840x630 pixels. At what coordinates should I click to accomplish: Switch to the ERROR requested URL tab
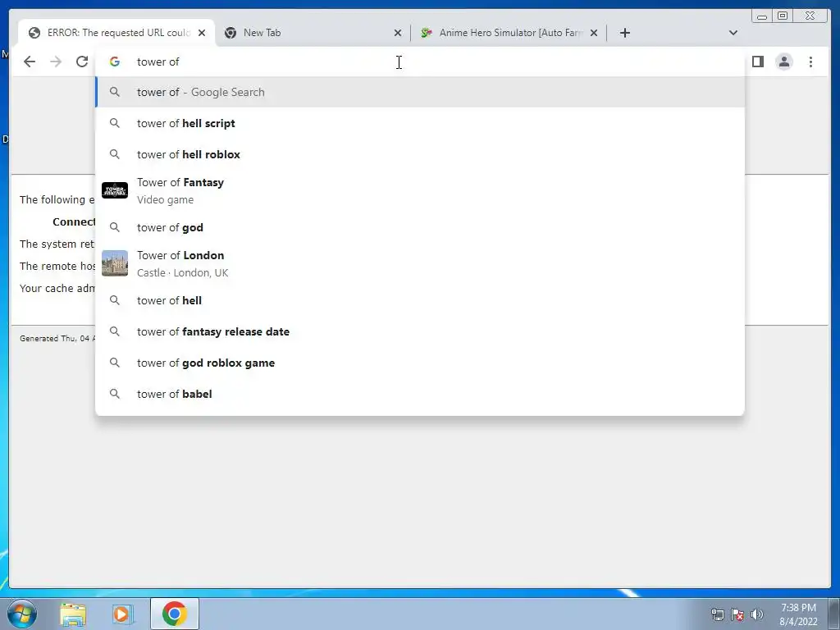[116, 33]
